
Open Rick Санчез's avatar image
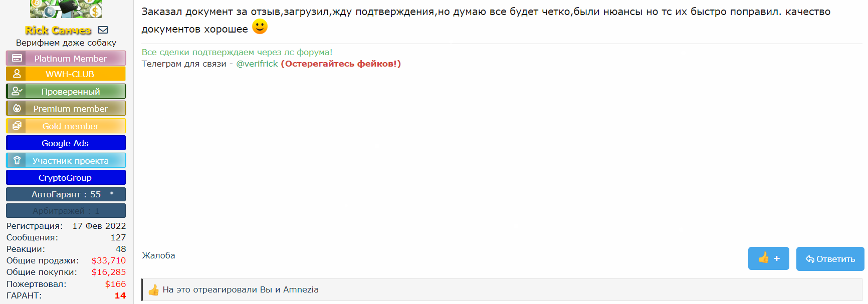(x=65, y=9)
